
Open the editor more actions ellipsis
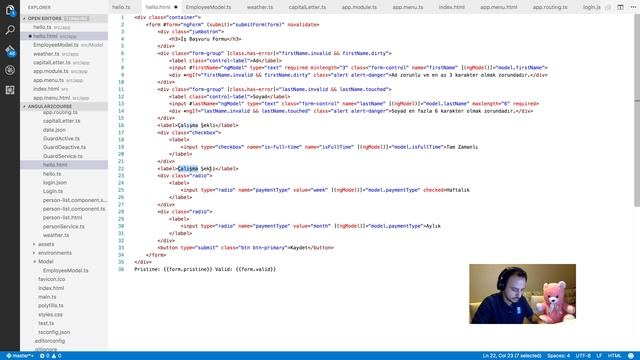click(633, 7)
